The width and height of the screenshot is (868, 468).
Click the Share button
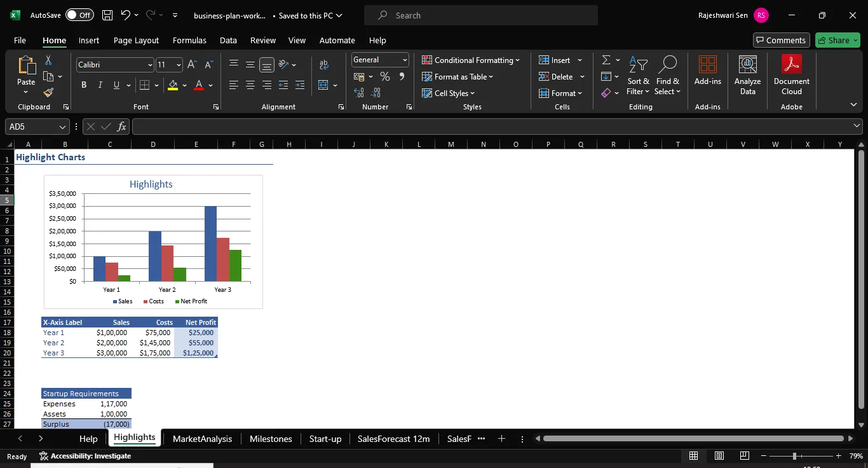[837, 40]
